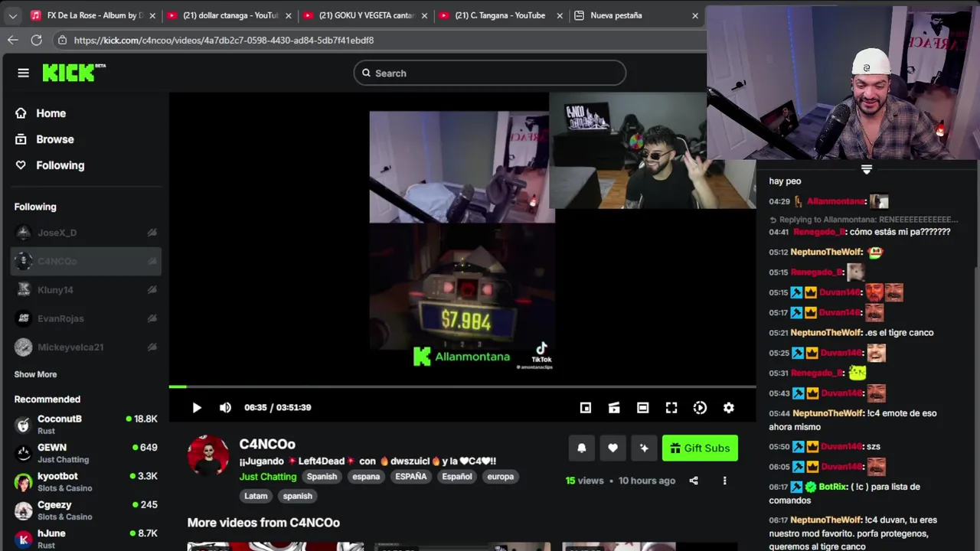Open clip creation icon in player
980x551 pixels.
[614, 408]
